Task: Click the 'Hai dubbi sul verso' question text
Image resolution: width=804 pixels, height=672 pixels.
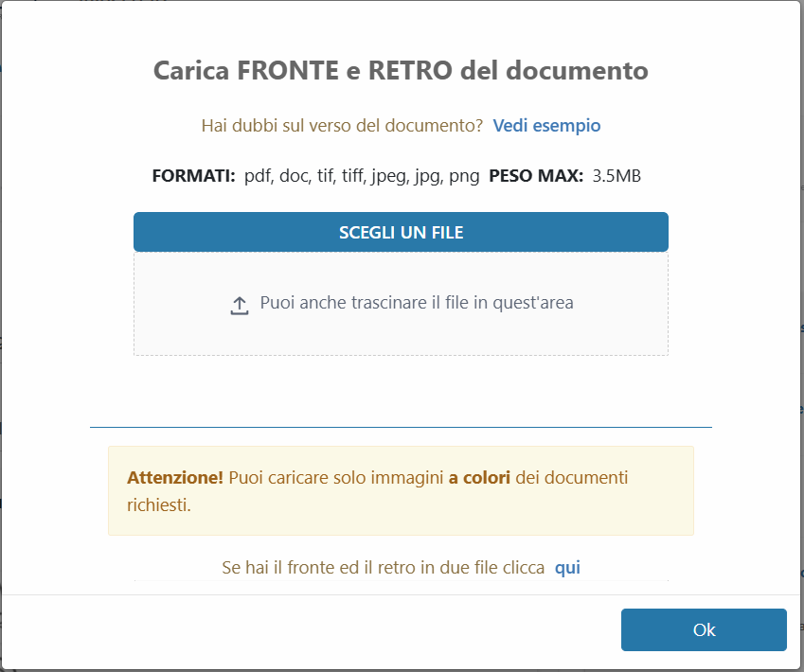Action: pos(342,125)
